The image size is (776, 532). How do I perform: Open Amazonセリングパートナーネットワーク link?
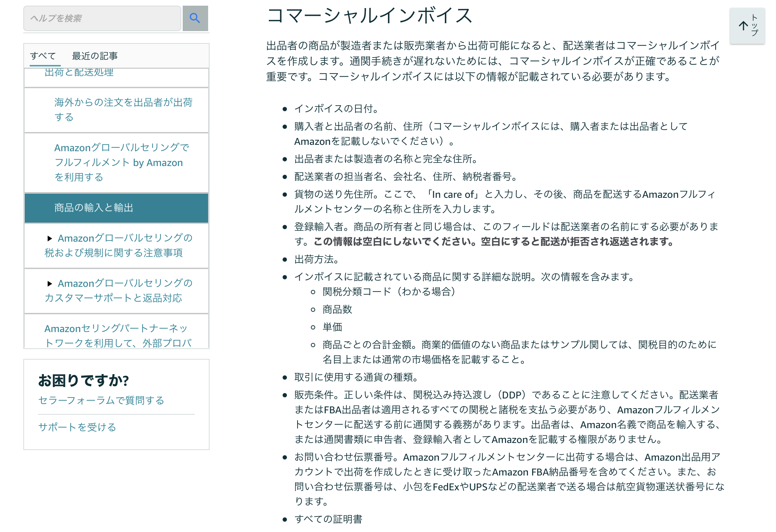coord(118,336)
